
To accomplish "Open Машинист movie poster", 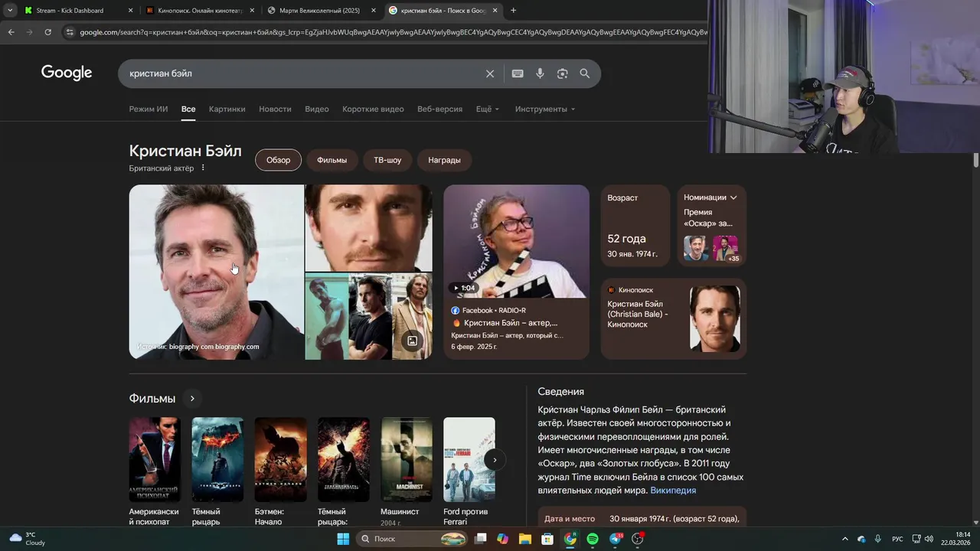I will (x=407, y=459).
